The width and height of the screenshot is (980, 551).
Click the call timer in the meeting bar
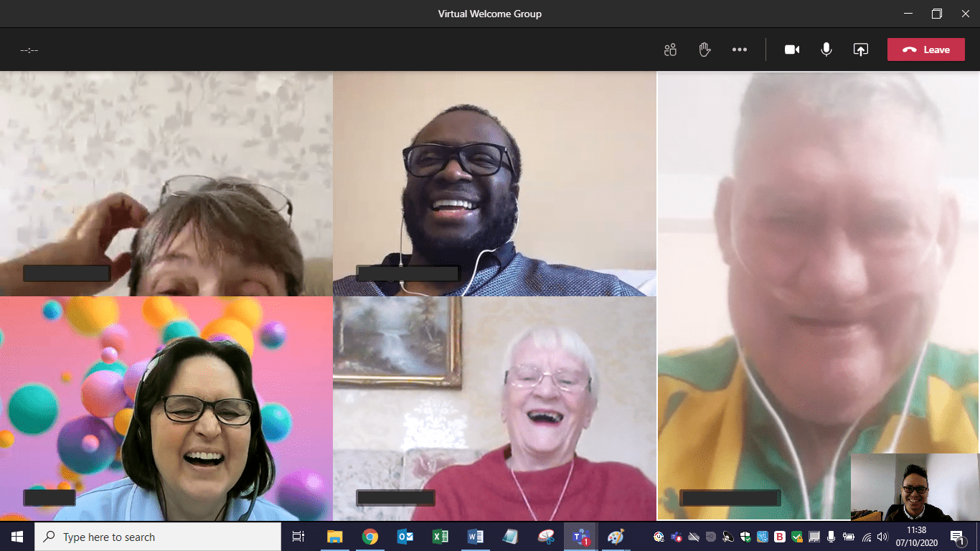(x=29, y=50)
